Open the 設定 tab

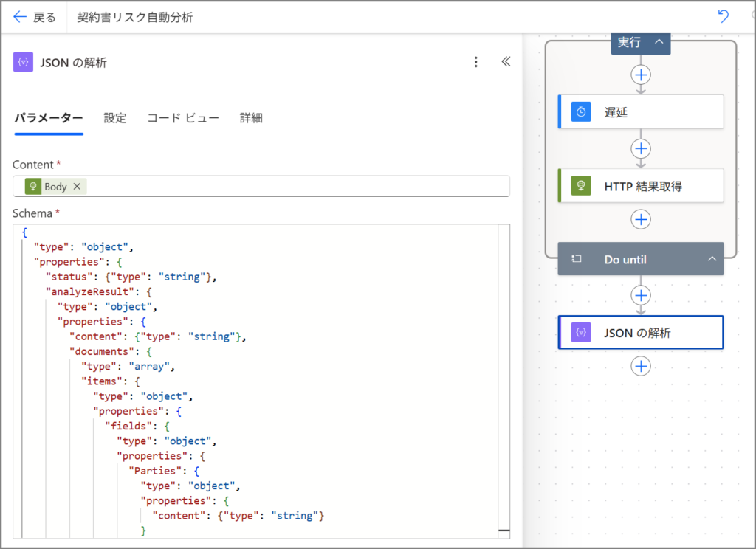click(115, 118)
